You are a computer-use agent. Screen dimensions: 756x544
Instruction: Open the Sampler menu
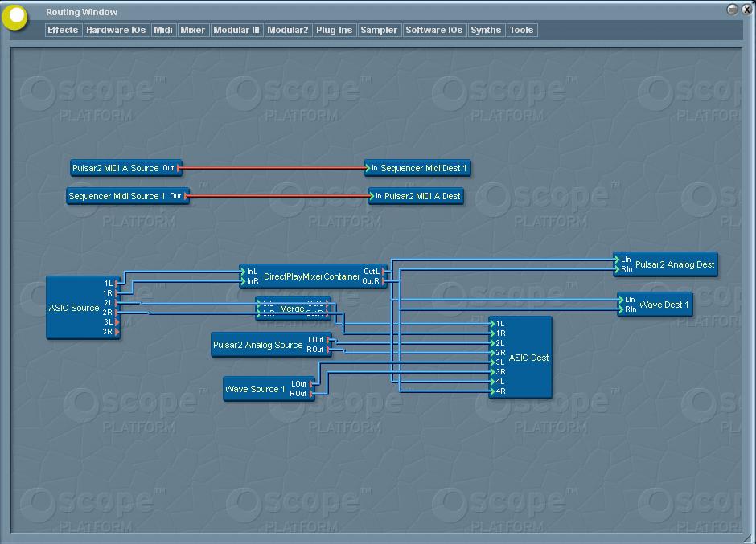pos(379,30)
